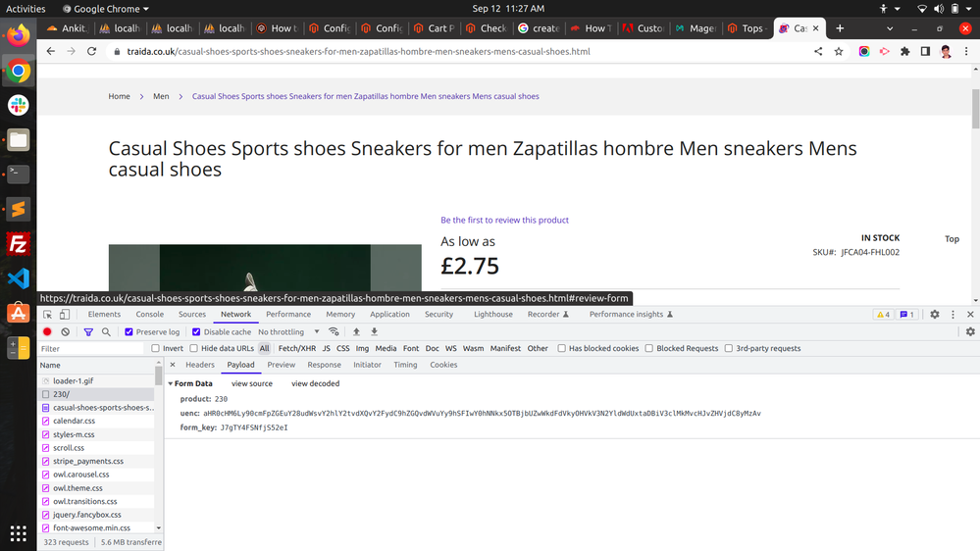
Task: Click the view decoded link
Action: (x=315, y=383)
